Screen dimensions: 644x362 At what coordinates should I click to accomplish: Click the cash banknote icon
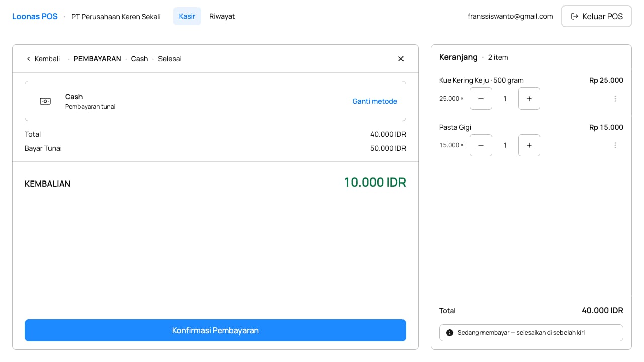(x=45, y=101)
